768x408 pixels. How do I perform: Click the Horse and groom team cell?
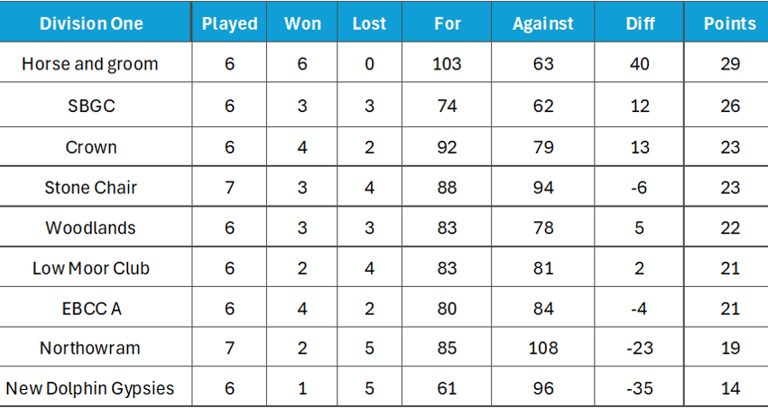click(x=90, y=64)
